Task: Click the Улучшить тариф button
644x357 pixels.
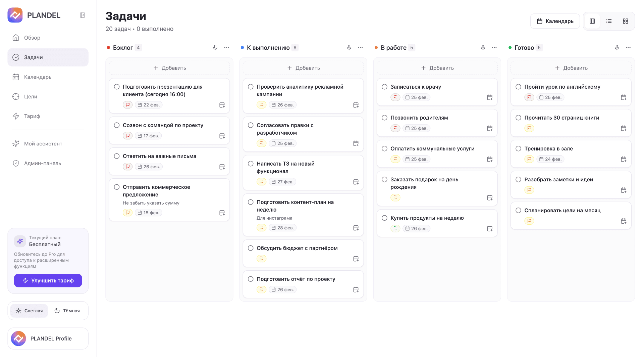Action: (x=48, y=280)
